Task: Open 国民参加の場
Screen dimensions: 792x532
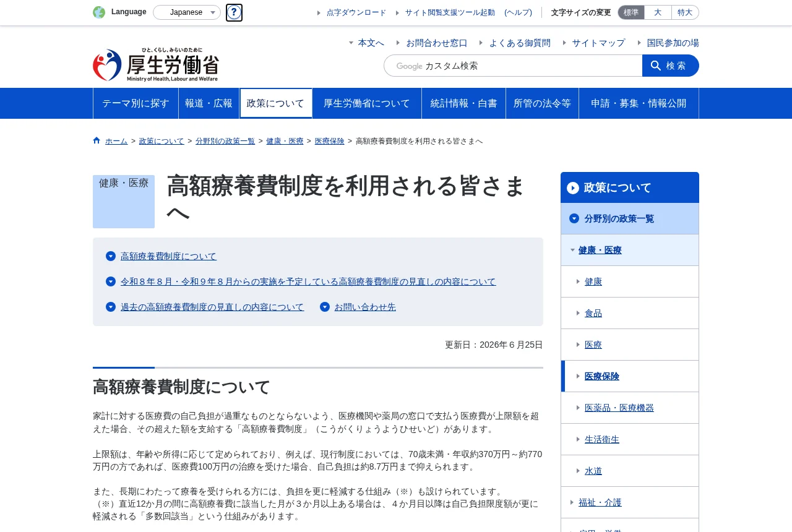Action: click(673, 43)
